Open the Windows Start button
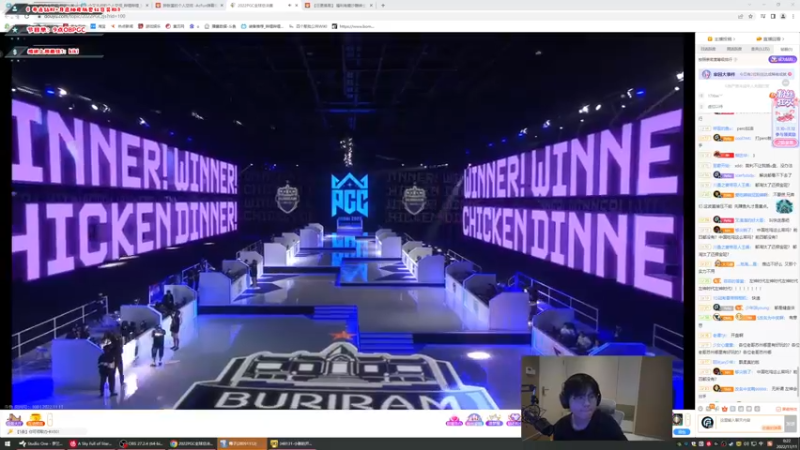This screenshot has height=450, width=800. [7, 444]
